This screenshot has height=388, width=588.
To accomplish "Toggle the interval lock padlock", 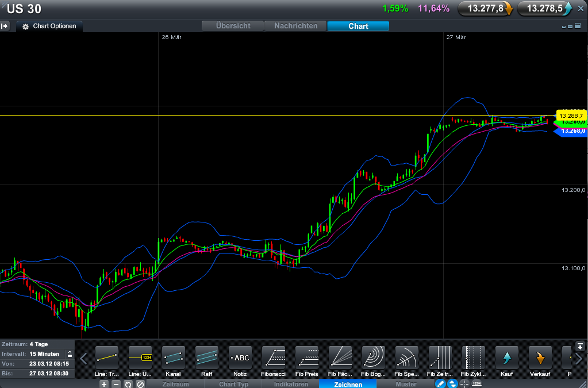I will [70, 354].
